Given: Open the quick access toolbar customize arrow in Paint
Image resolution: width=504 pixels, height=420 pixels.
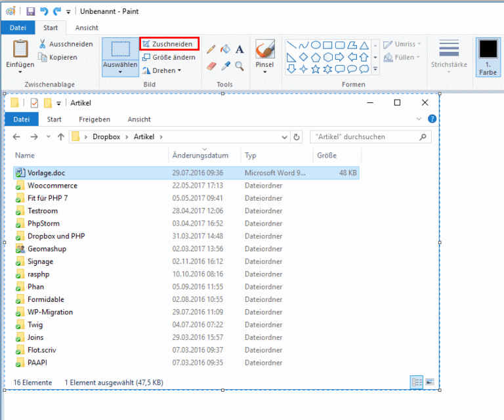Looking at the screenshot, I should click(x=68, y=12).
